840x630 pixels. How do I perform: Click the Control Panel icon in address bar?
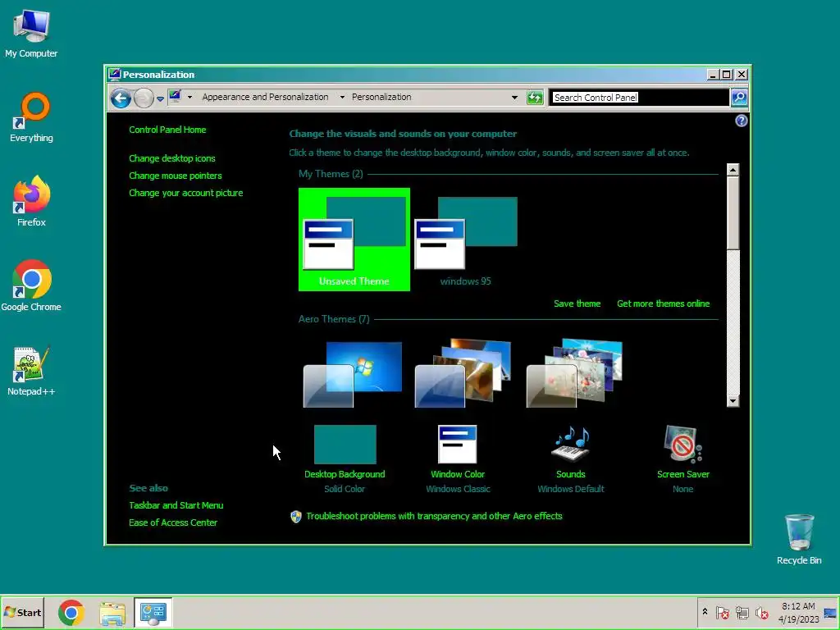176,97
